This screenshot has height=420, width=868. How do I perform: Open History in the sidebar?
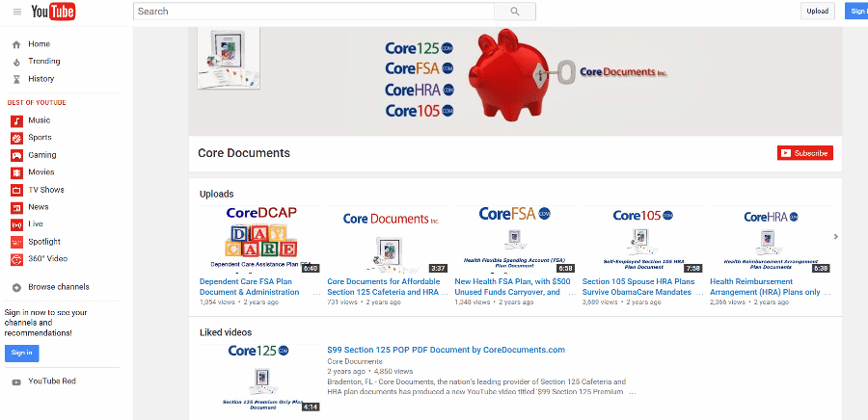(x=41, y=79)
